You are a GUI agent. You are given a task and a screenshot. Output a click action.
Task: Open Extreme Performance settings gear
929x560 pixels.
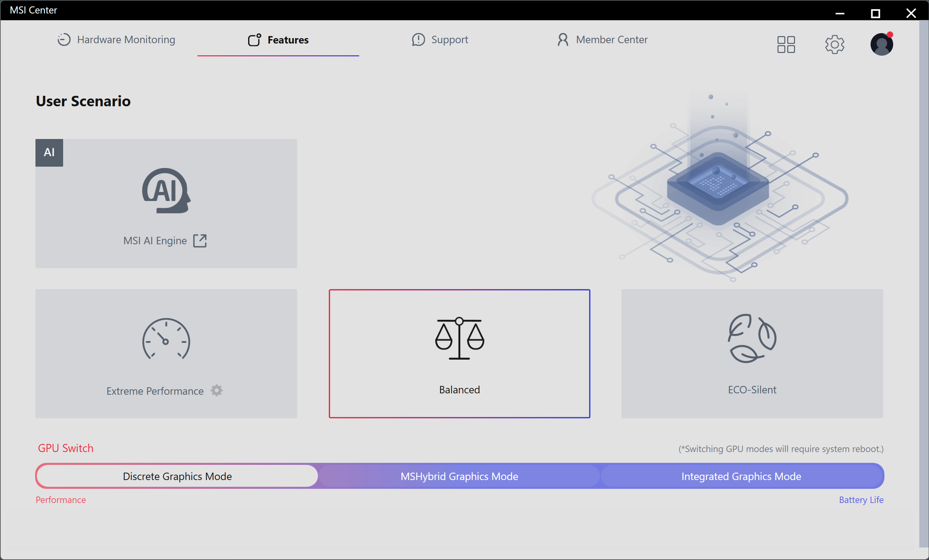(216, 390)
